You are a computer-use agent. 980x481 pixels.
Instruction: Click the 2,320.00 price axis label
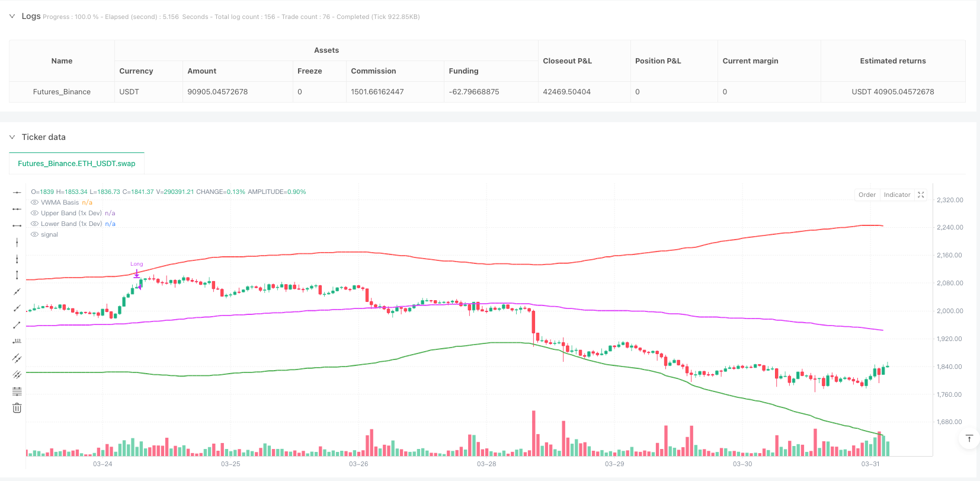tap(950, 200)
